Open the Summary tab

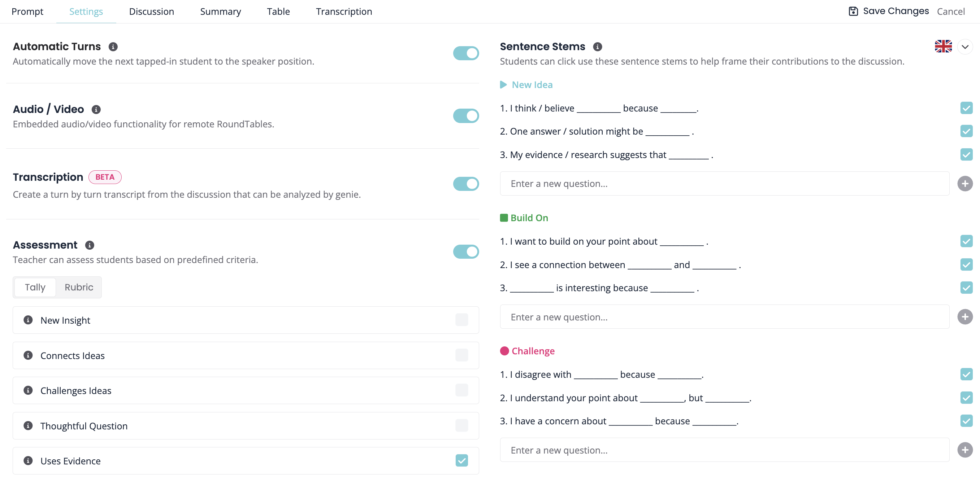(220, 12)
